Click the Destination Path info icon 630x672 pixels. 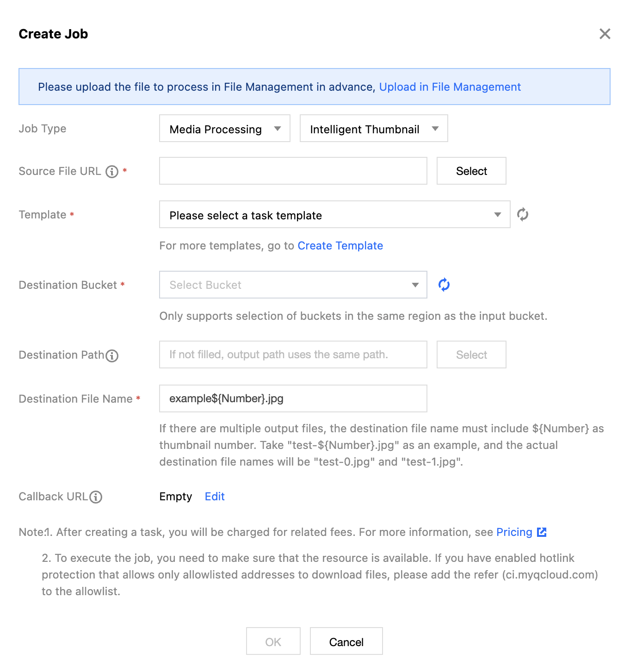(x=112, y=355)
